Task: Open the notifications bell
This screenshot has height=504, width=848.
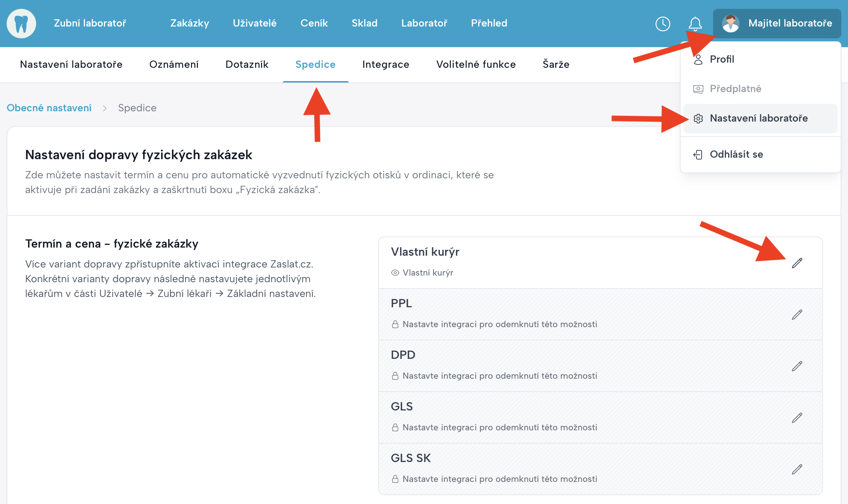Action: [695, 24]
